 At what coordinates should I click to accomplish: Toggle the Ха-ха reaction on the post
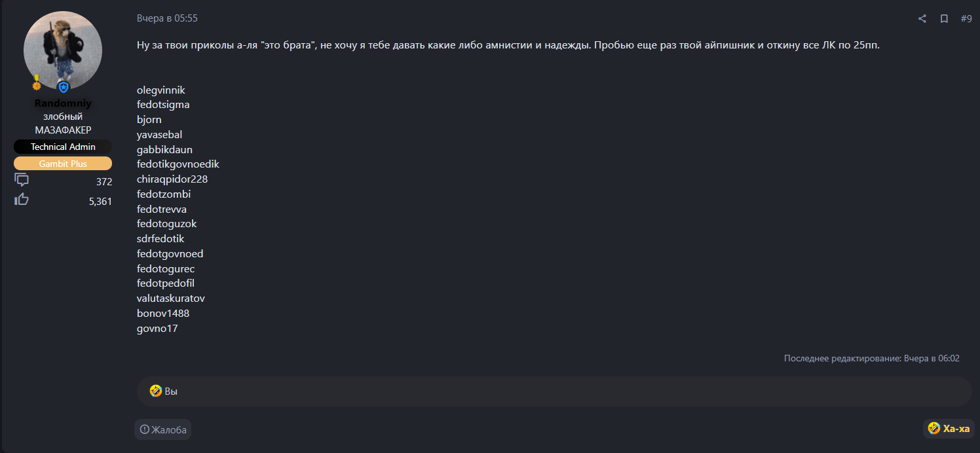pos(949,429)
